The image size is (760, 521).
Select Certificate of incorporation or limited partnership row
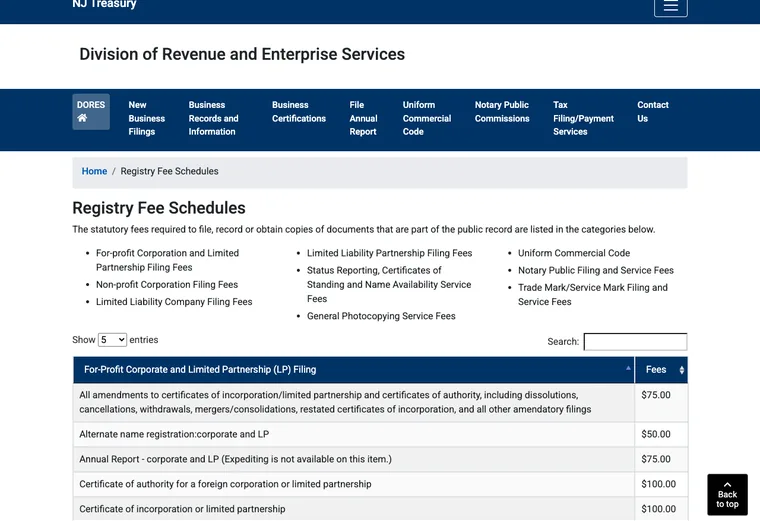pyautogui.click(x=380, y=509)
